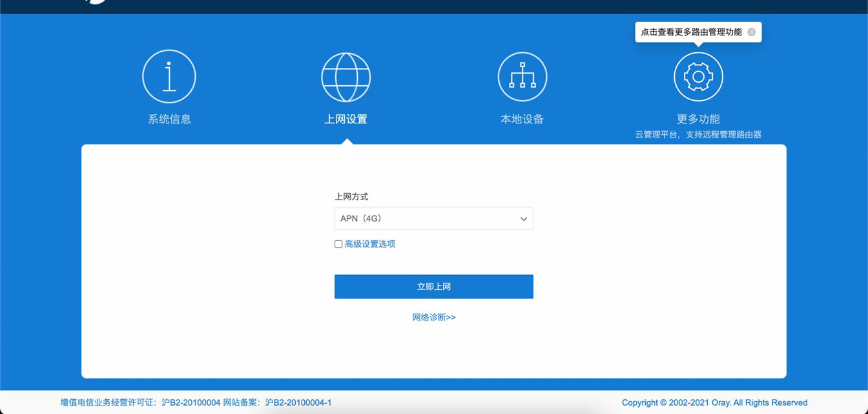Enable the 高级设置选项 checkbox
Image resolution: width=868 pixels, height=414 pixels.
click(338, 244)
